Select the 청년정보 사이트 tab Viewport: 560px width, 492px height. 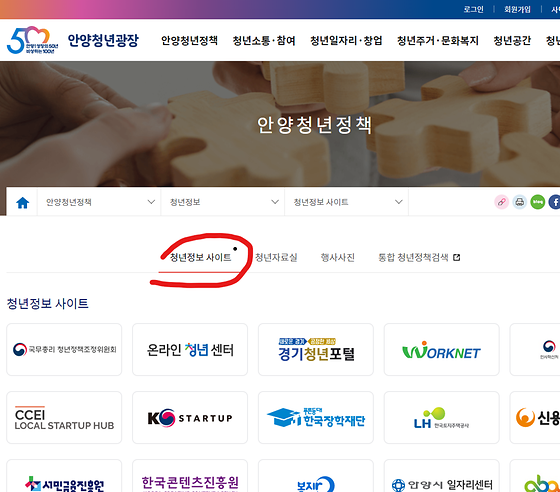tap(200, 257)
